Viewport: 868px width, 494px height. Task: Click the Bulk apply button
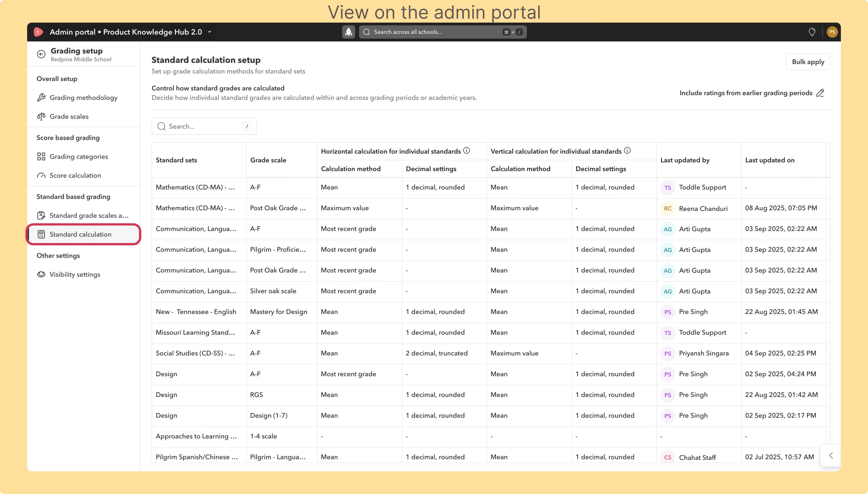point(808,62)
